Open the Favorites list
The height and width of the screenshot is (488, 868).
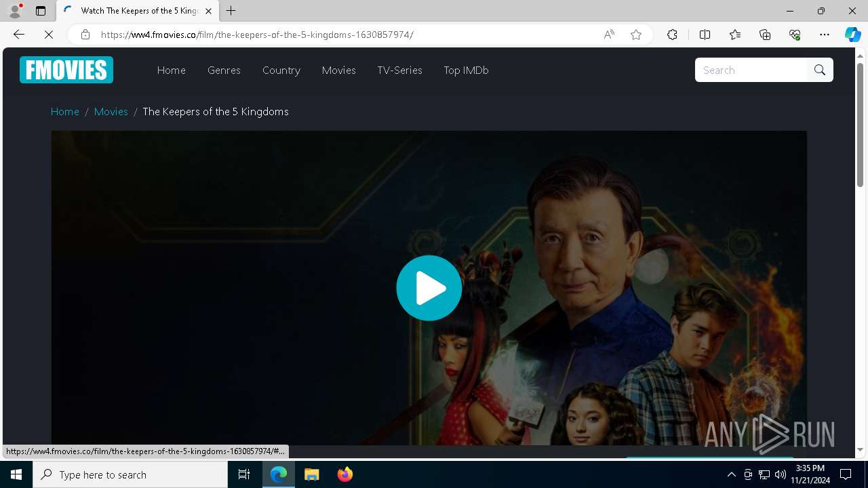click(735, 35)
